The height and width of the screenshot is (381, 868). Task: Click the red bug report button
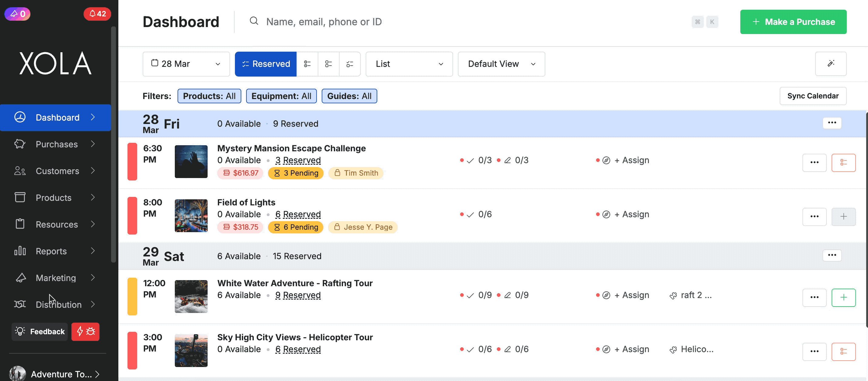click(x=85, y=331)
